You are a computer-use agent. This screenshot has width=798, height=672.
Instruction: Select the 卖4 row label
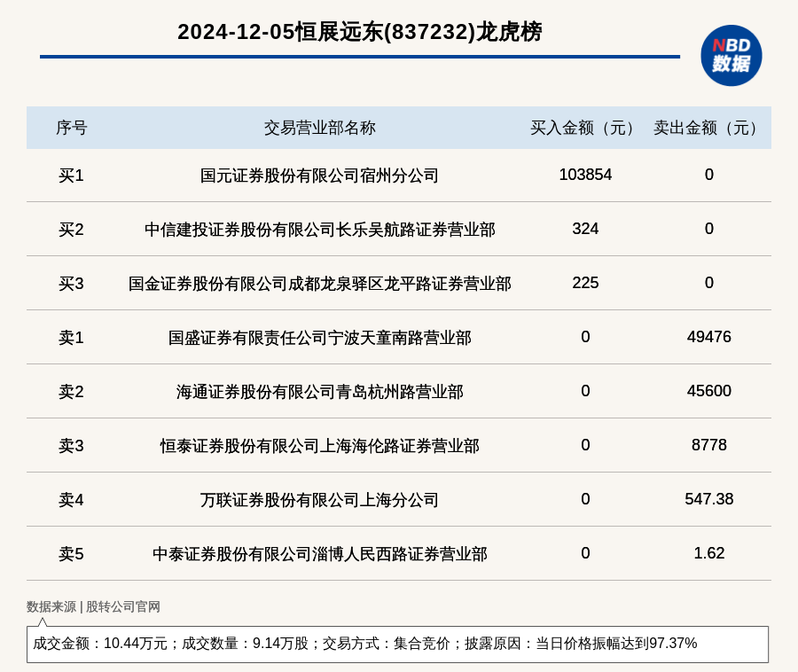71,500
